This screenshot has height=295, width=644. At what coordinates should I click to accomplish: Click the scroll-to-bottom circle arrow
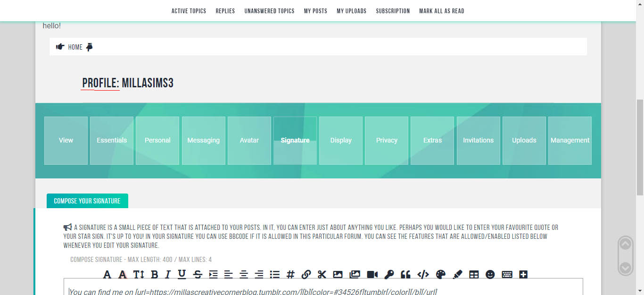[x=625, y=268]
